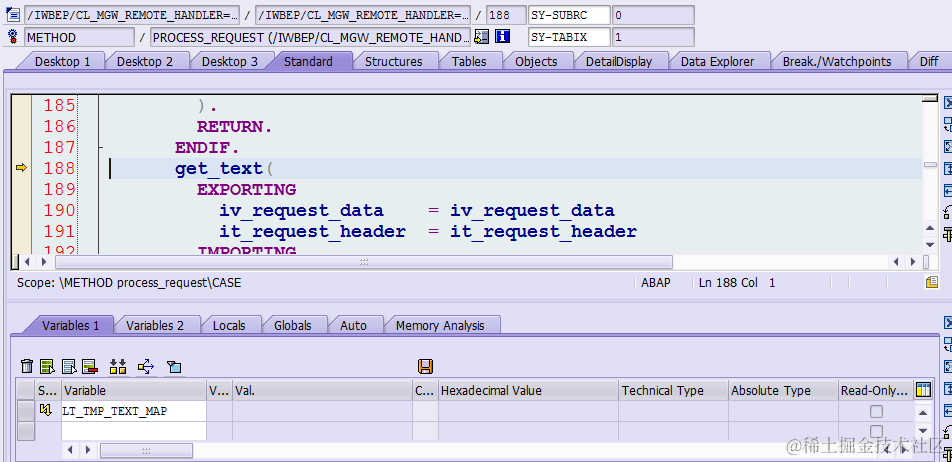Click the editor vertical scroll down arrow
Viewport: 952px width, 462px height.
tap(930, 245)
